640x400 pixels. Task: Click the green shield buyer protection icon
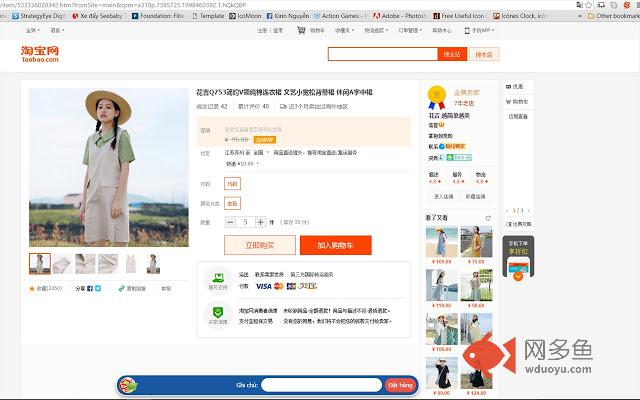pyautogui.click(x=218, y=313)
